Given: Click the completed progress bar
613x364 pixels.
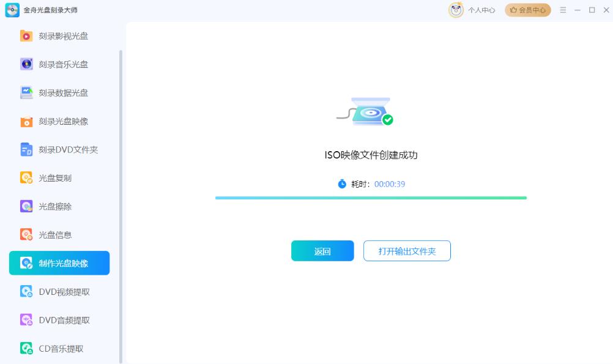Looking at the screenshot, I should 371,198.
